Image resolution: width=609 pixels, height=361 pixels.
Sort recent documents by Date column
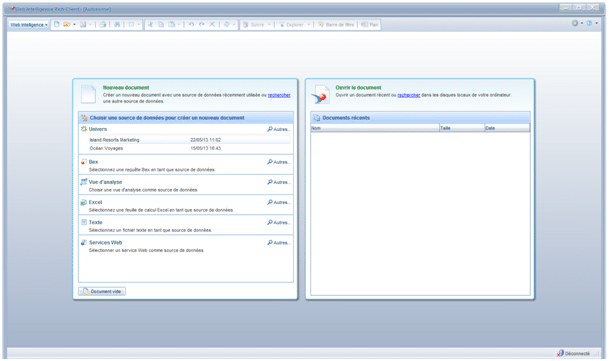(507, 128)
